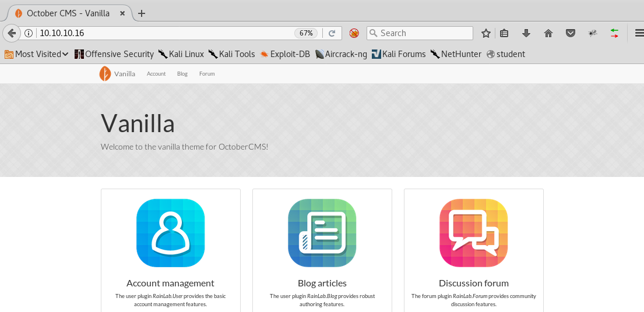Open the Forum nav menu item

[x=207, y=74]
